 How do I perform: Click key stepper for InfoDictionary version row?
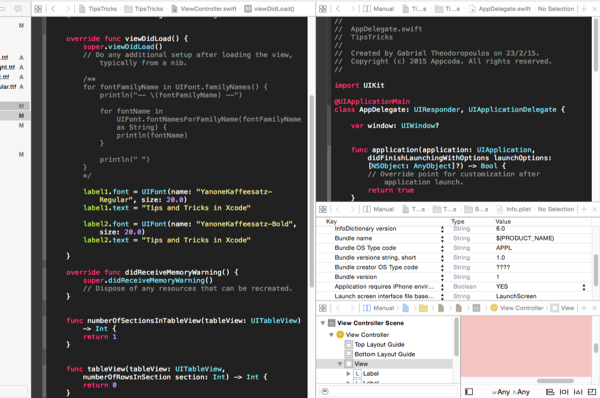point(442,229)
